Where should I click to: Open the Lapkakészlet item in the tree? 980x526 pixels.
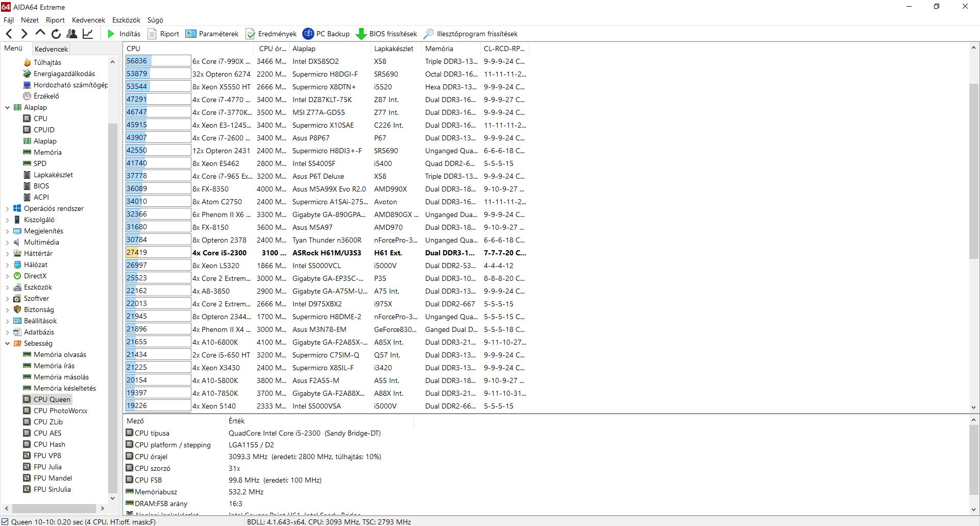48,175
